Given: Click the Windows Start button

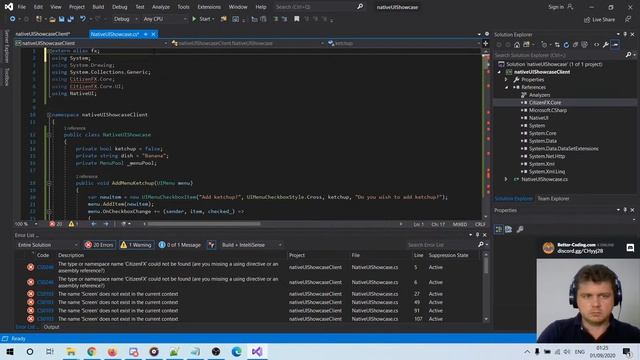Looking at the screenshot, I should pyautogui.click(x=10, y=351).
